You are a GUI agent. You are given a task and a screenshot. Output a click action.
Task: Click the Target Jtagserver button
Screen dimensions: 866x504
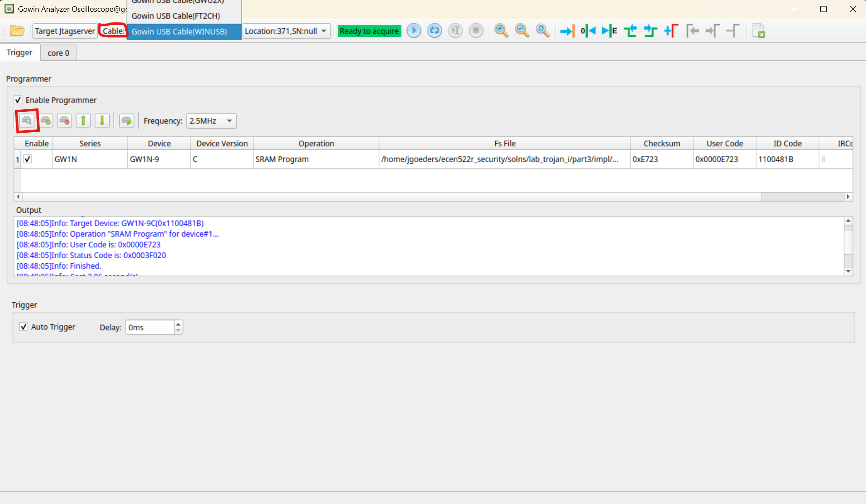65,31
